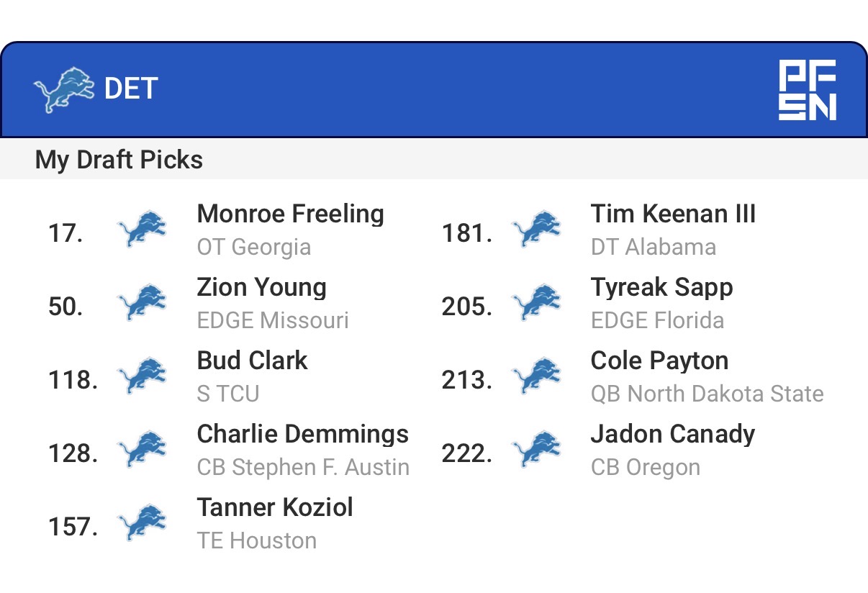
Task: Open the Charlie Demmings pick entry
Action: point(302,435)
